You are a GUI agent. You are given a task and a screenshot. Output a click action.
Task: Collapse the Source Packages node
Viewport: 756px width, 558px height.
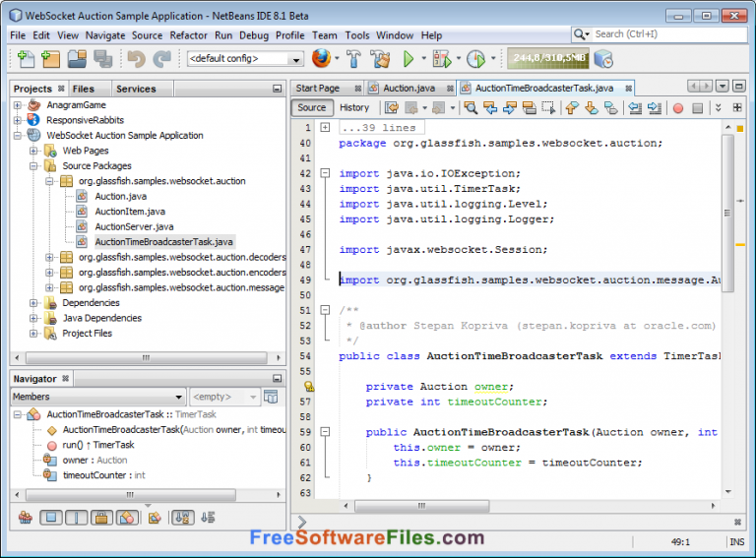click(x=33, y=165)
